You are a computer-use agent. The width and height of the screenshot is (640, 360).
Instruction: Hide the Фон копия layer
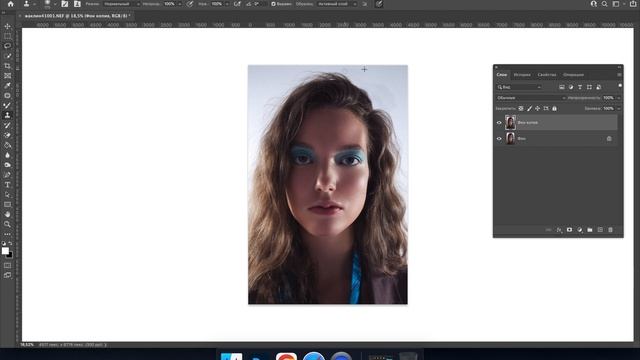(499, 122)
